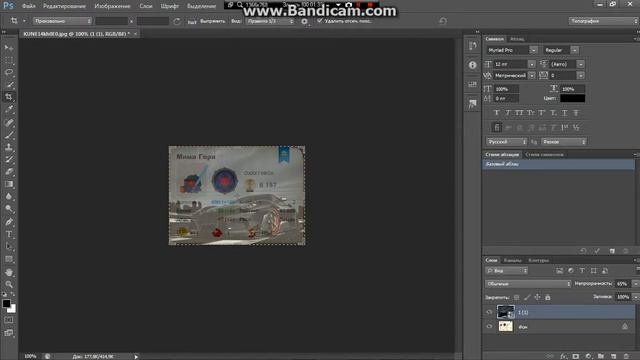Select the Magic Wand tool
The width and height of the screenshot is (640, 360).
coord(9,84)
